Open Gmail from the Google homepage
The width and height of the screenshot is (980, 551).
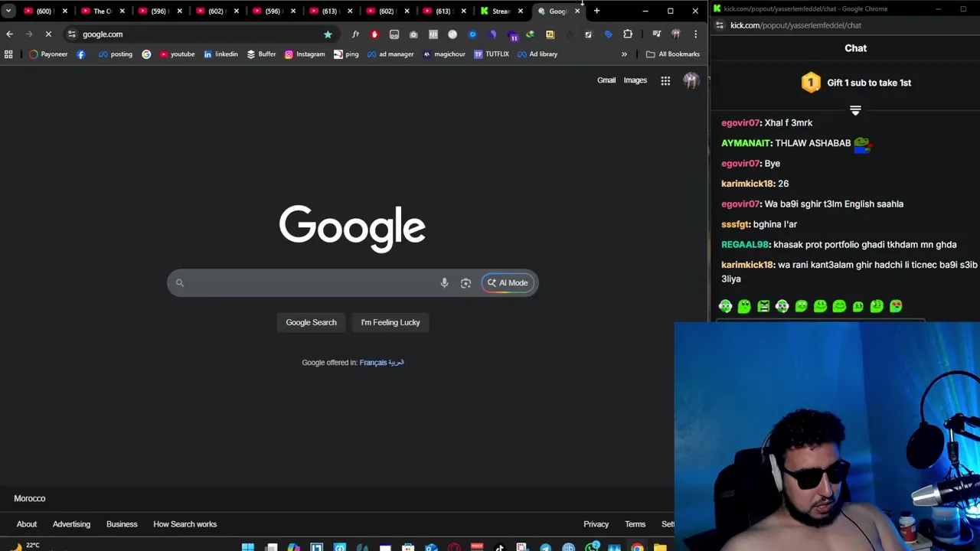pyautogui.click(x=606, y=80)
